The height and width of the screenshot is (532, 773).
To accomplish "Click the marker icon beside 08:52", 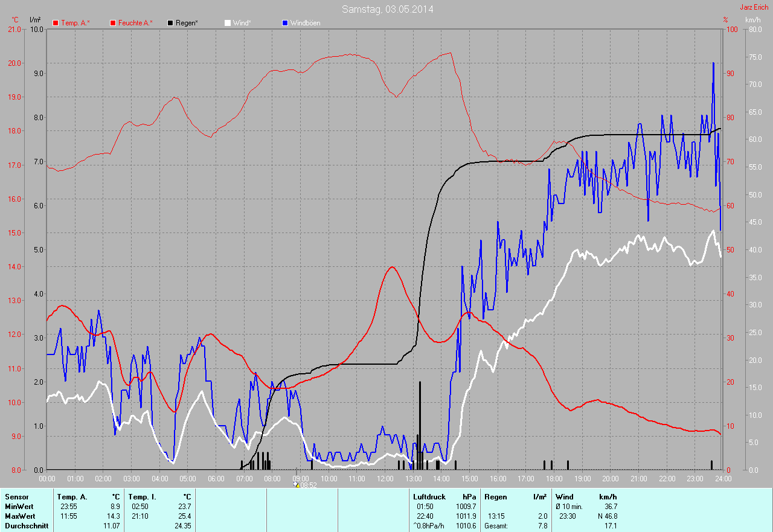I will point(296,484).
